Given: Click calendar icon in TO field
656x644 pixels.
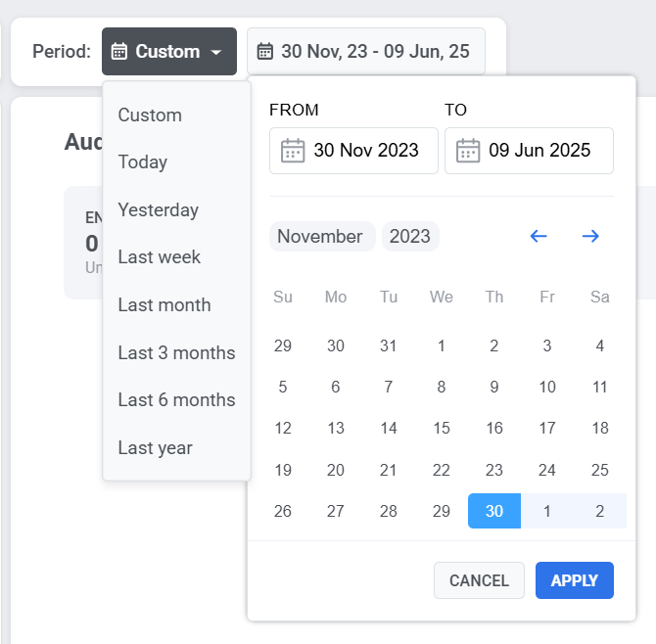Looking at the screenshot, I should pyautogui.click(x=468, y=151).
